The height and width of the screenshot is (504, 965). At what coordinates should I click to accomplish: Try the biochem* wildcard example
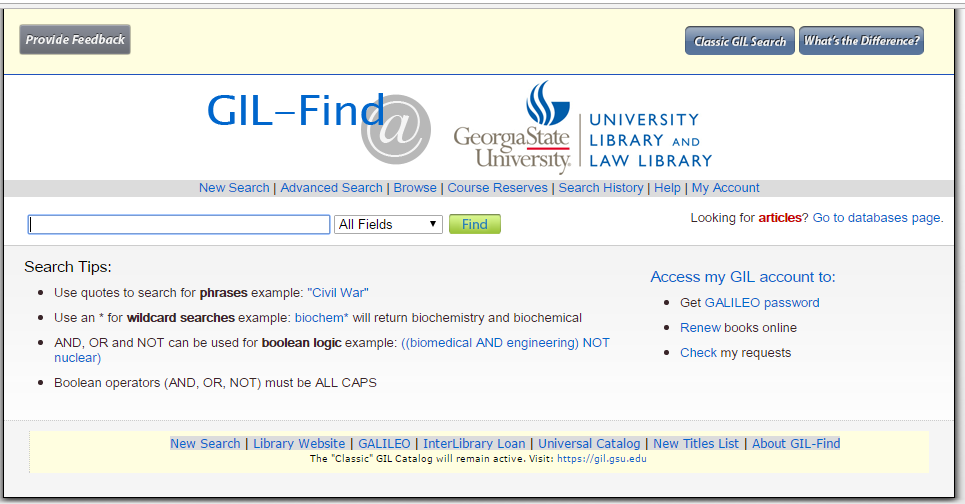(x=321, y=318)
